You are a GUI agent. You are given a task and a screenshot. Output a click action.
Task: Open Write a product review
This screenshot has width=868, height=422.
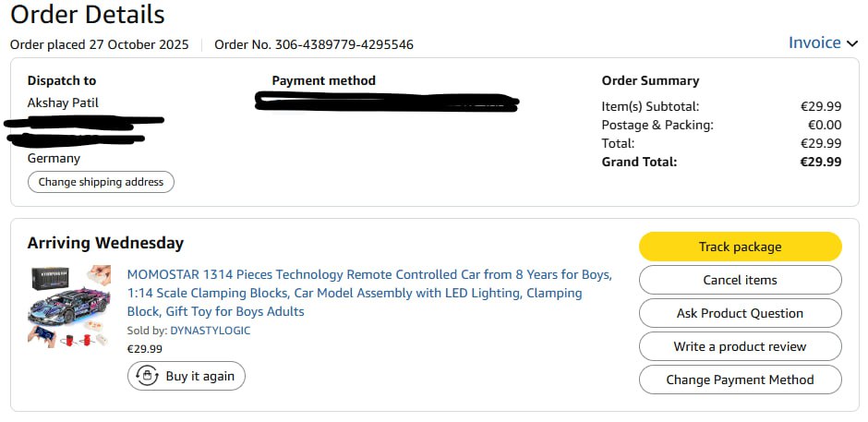coord(740,346)
